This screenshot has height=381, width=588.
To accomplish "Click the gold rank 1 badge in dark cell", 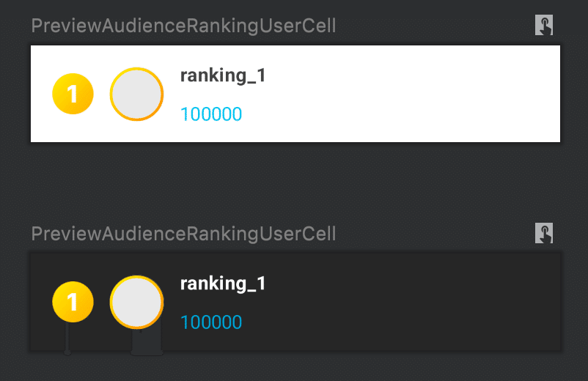I will point(73,302).
